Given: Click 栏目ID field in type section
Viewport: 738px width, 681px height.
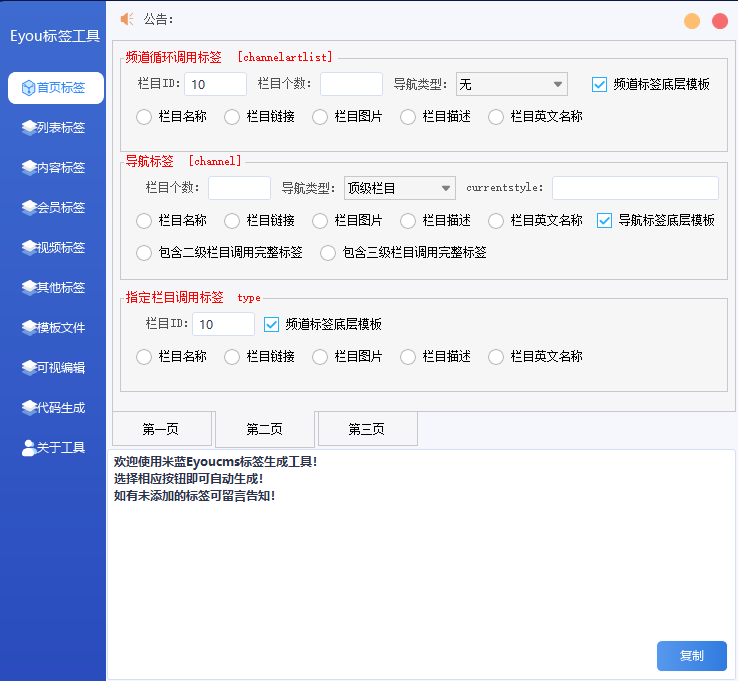Looking at the screenshot, I should pos(224,324).
